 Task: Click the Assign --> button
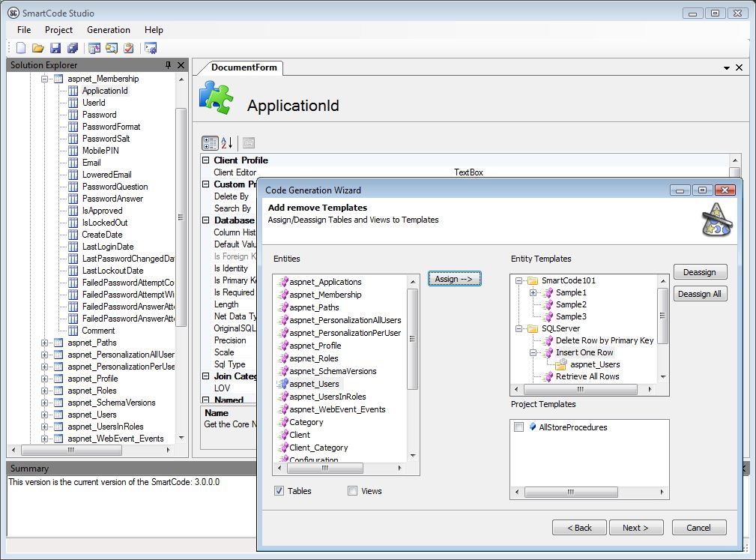pyautogui.click(x=454, y=279)
